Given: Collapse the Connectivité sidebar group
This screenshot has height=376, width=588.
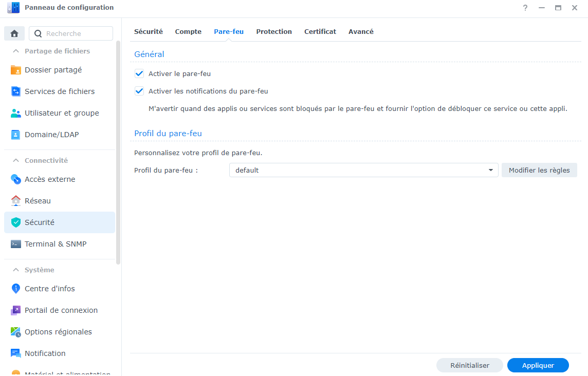Looking at the screenshot, I should click(x=15, y=161).
